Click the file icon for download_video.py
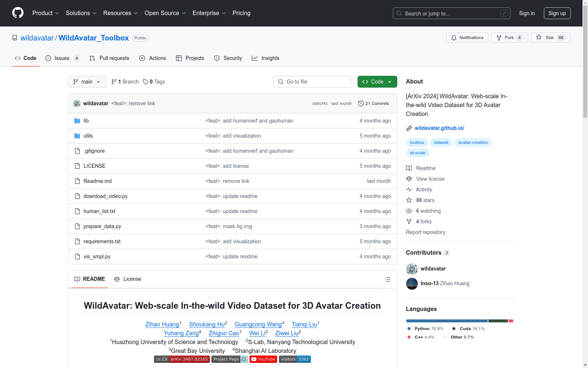The image size is (588, 368). point(77,196)
